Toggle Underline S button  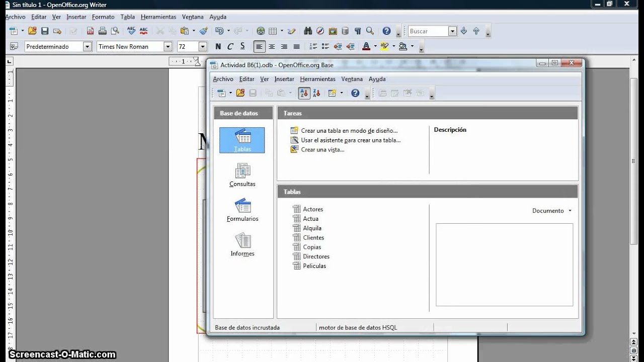tap(243, 46)
